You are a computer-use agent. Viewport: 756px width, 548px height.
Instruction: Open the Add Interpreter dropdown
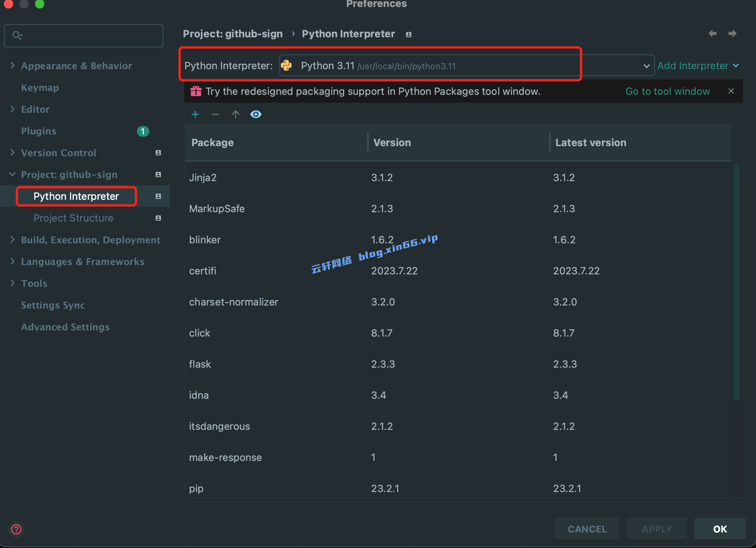698,66
